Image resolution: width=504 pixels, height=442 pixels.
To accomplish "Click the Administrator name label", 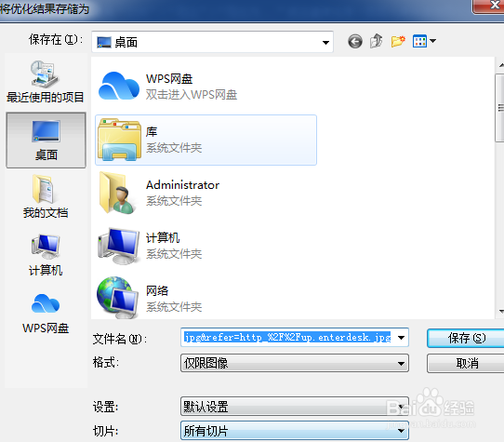I will tap(182, 185).
